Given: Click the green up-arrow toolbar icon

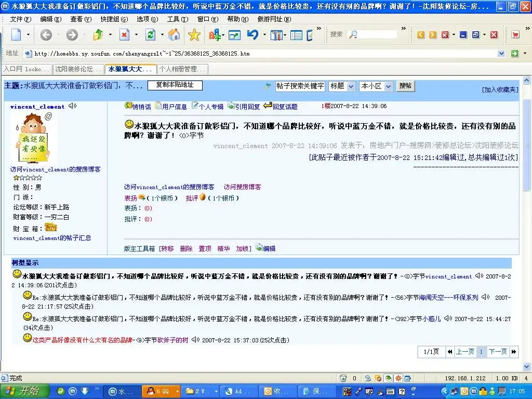Looking at the screenshot, I should coord(98,35).
